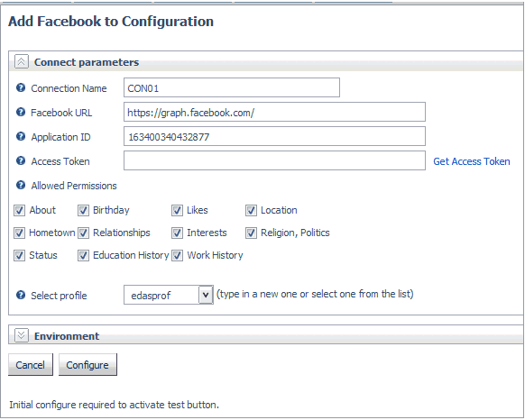
Task: Click the Configure button
Action: 87,364
